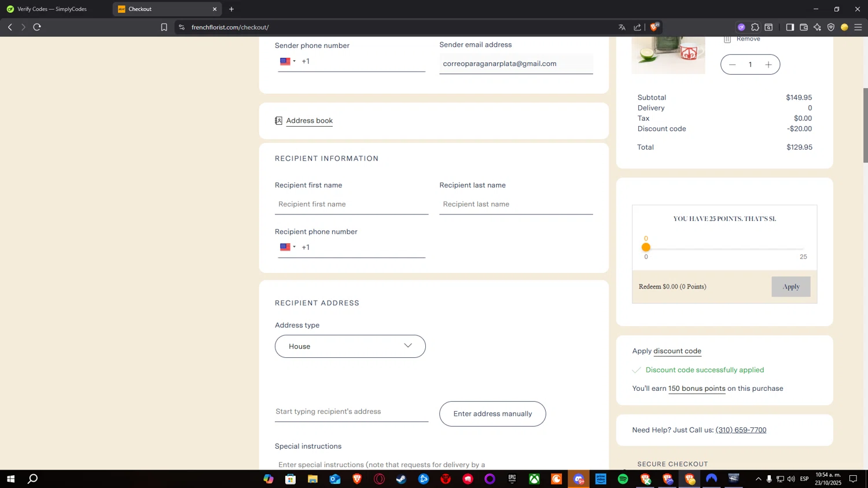
Task: Open Xbox app from taskbar
Action: [534, 479]
